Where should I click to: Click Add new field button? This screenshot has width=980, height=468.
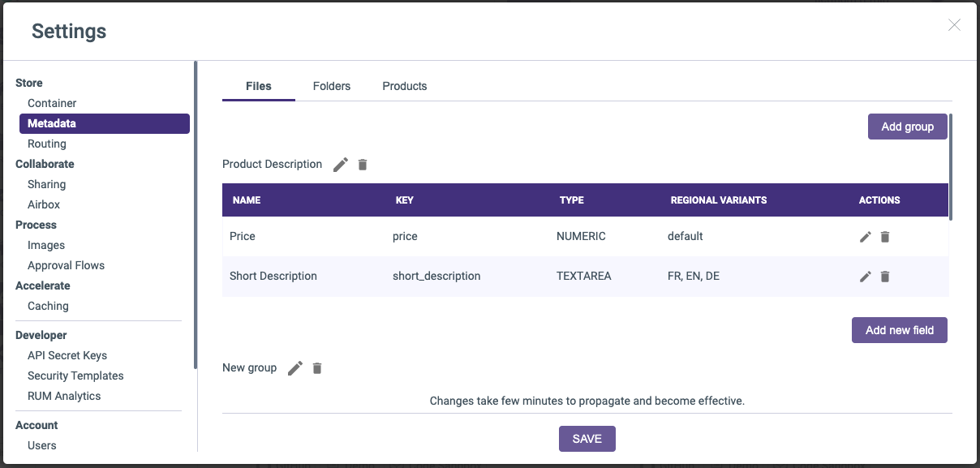[900, 330]
